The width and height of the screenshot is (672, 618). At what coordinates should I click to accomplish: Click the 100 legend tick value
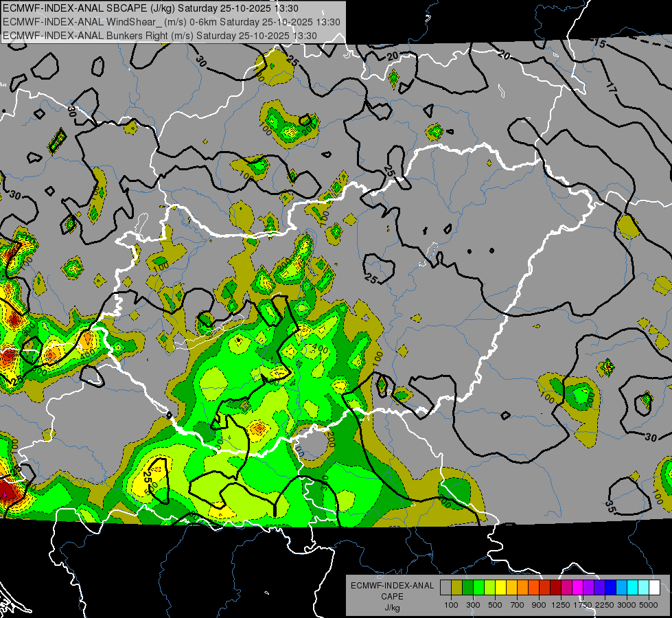(451, 605)
